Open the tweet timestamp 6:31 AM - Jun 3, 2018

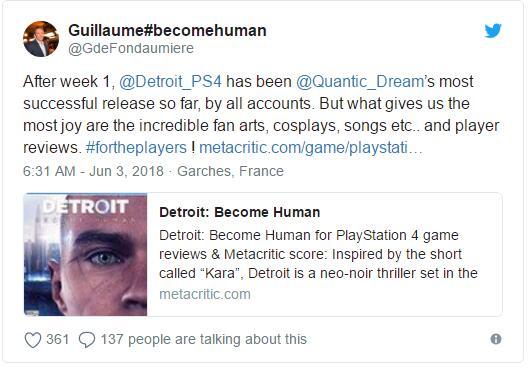(93, 171)
